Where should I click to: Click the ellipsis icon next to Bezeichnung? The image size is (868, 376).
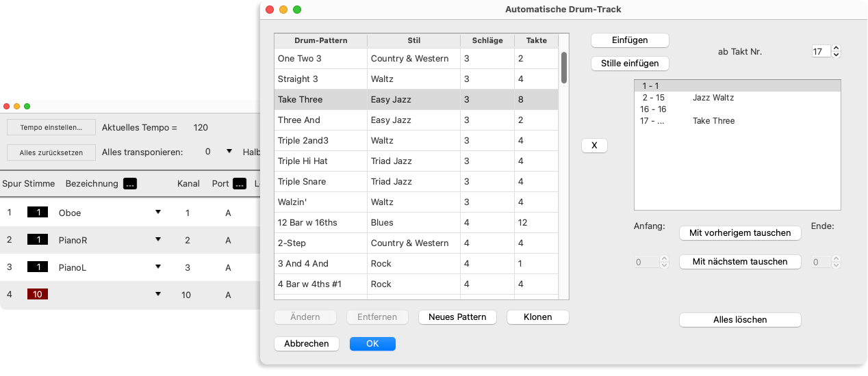pyautogui.click(x=130, y=183)
